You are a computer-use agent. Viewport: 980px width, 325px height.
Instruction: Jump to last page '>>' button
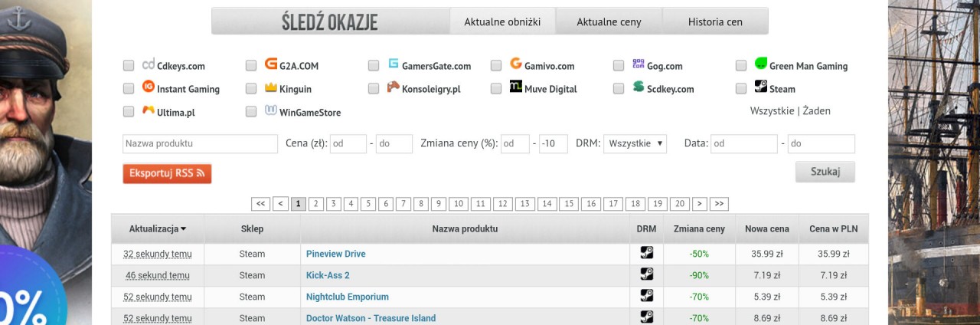719,204
